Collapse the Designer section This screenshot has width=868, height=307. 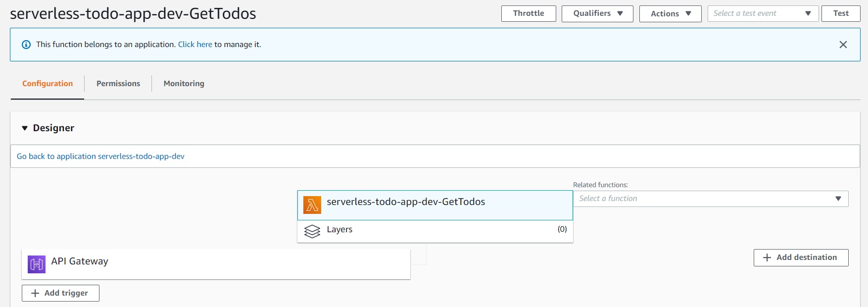coord(25,128)
